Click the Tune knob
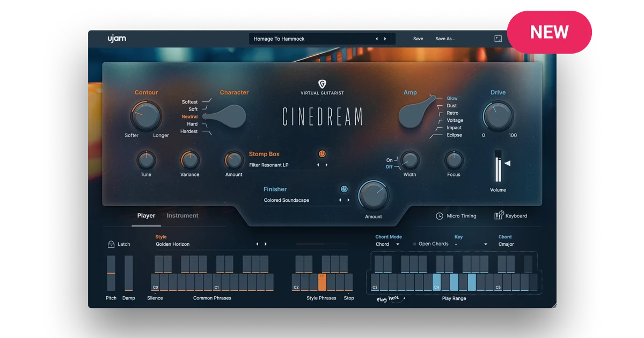This screenshot has height=338, width=644. (x=146, y=160)
